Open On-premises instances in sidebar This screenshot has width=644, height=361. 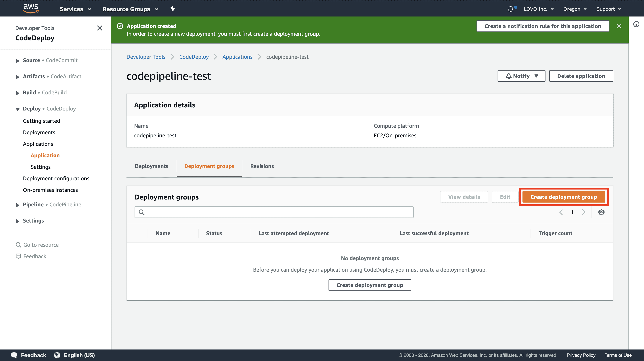pos(50,190)
